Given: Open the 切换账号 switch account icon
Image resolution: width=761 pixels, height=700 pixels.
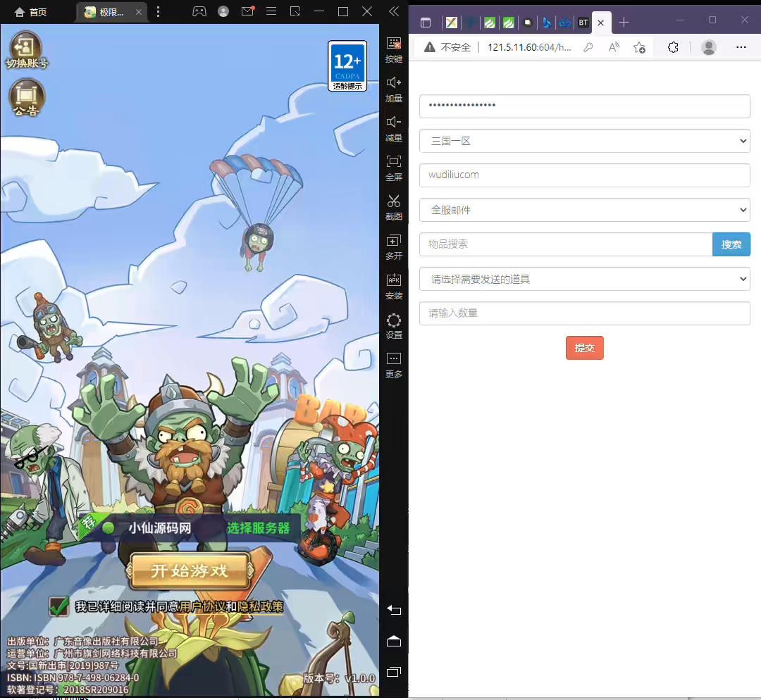Looking at the screenshot, I should click(x=27, y=50).
